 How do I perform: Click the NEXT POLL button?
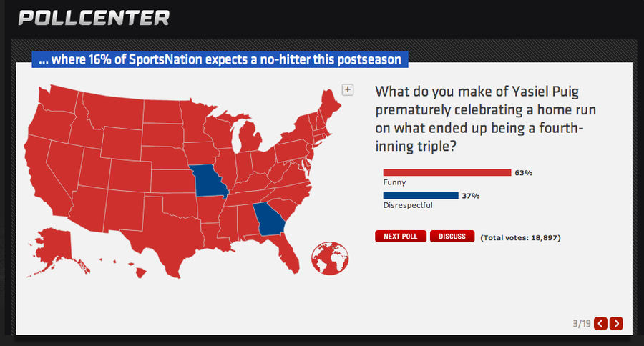401,237
